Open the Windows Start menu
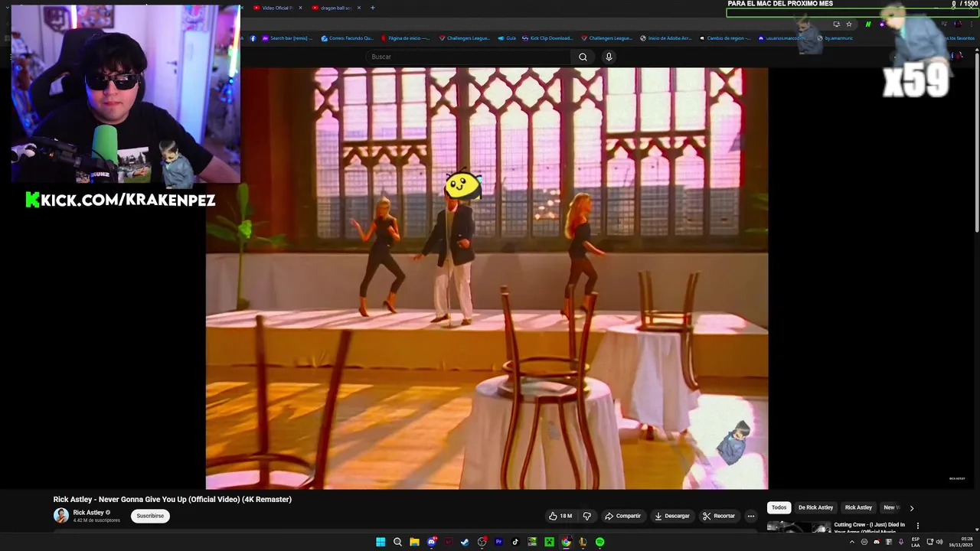The width and height of the screenshot is (980, 551). (x=381, y=542)
